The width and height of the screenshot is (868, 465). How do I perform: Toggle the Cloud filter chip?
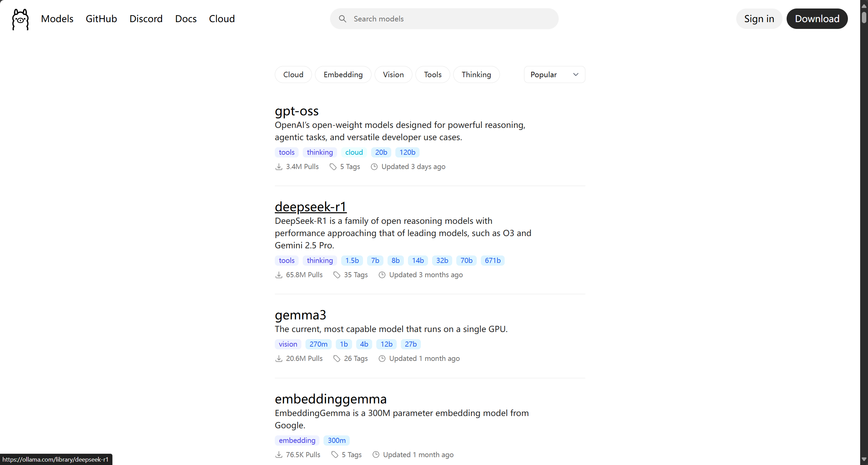click(293, 74)
